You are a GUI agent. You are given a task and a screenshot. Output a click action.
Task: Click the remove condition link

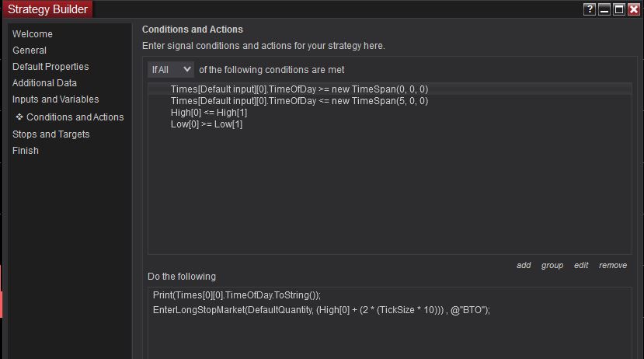[x=612, y=266]
